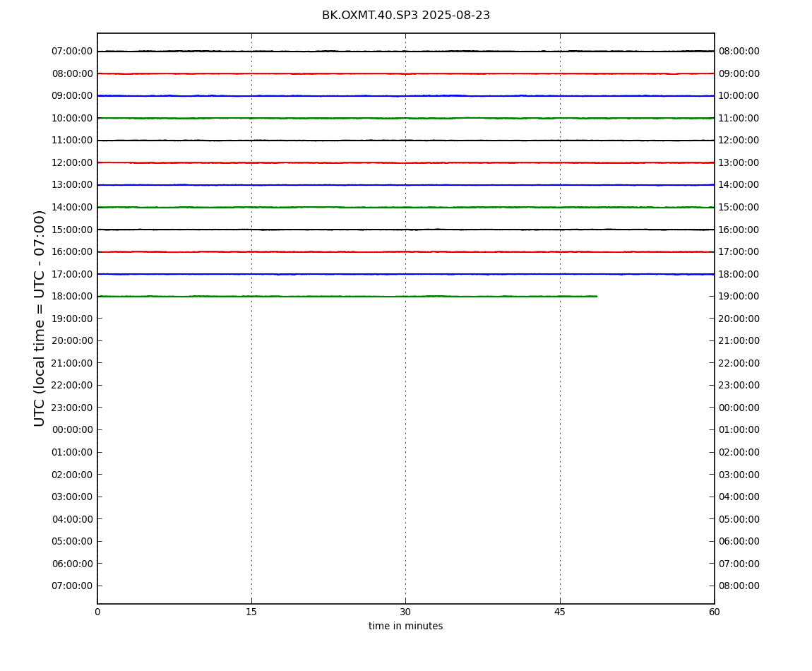The image size is (812, 671).
Task: Click the left axis label 20:00:00
Action: pyautogui.click(x=72, y=341)
